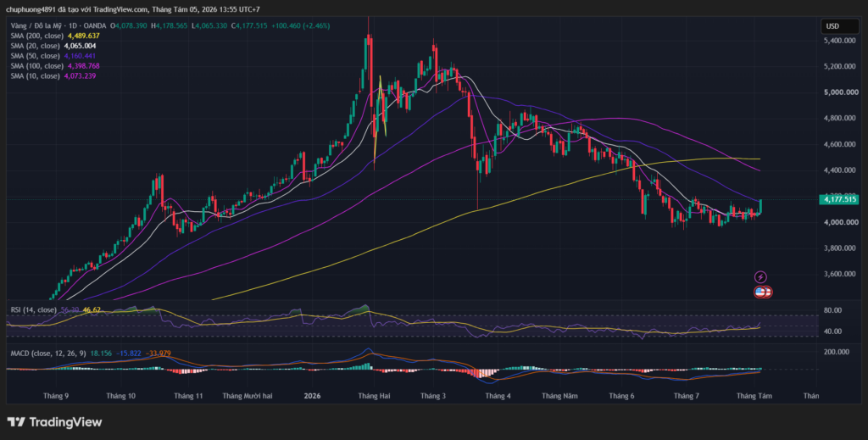
Task: Click the Tháng 4 time axis label
Action: (498, 396)
